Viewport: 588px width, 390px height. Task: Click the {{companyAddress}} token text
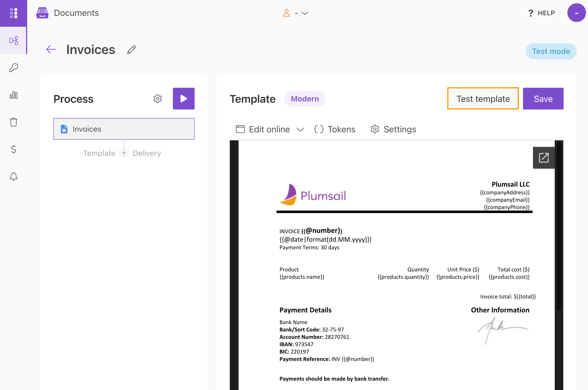(504, 193)
